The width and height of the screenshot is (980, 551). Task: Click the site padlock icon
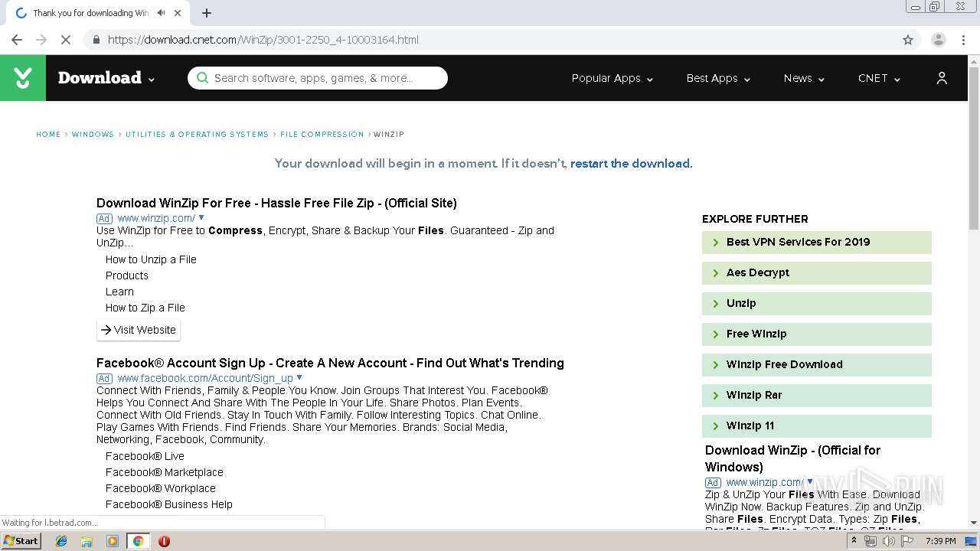(x=96, y=40)
